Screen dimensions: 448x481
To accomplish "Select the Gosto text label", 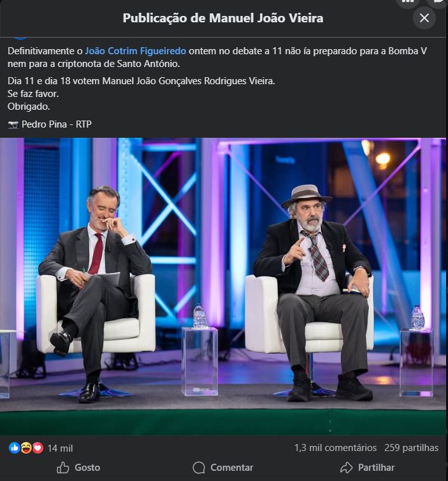I will tap(87, 468).
